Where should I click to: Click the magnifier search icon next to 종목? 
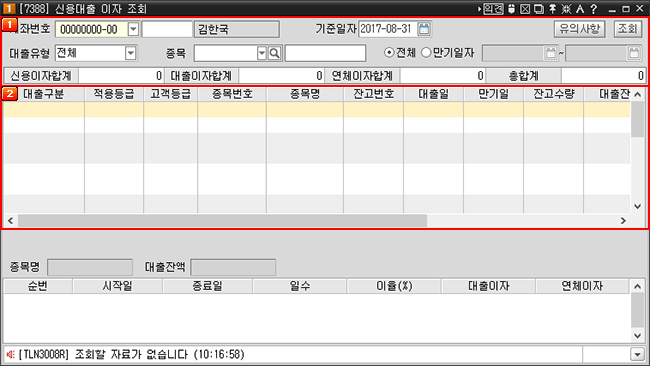[x=274, y=53]
